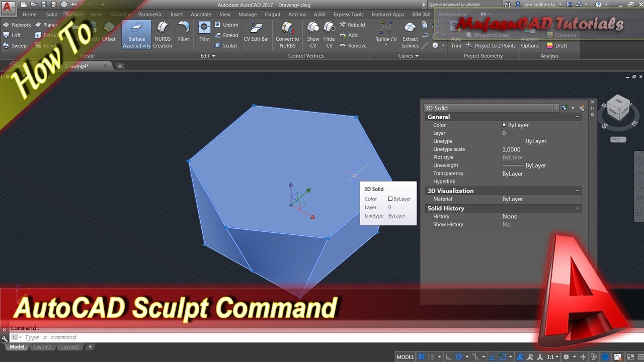The image size is (644, 362).
Task: Collapse the General properties section
Action: click(577, 117)
